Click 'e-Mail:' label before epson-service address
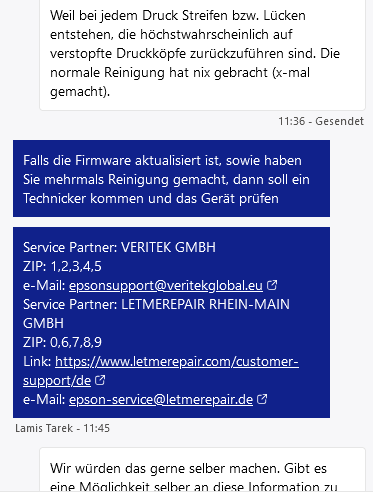This screenshot has width=373, height=494. click(44, 399)
